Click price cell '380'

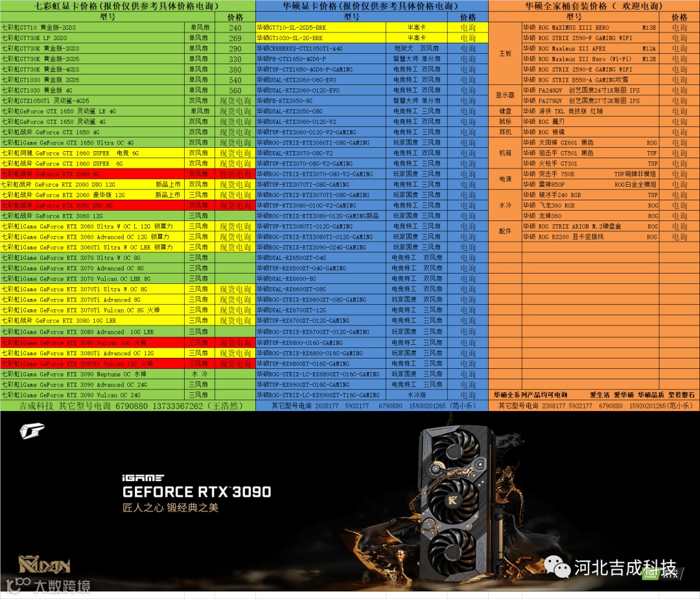pyautogui.click(x=235, y=69)
